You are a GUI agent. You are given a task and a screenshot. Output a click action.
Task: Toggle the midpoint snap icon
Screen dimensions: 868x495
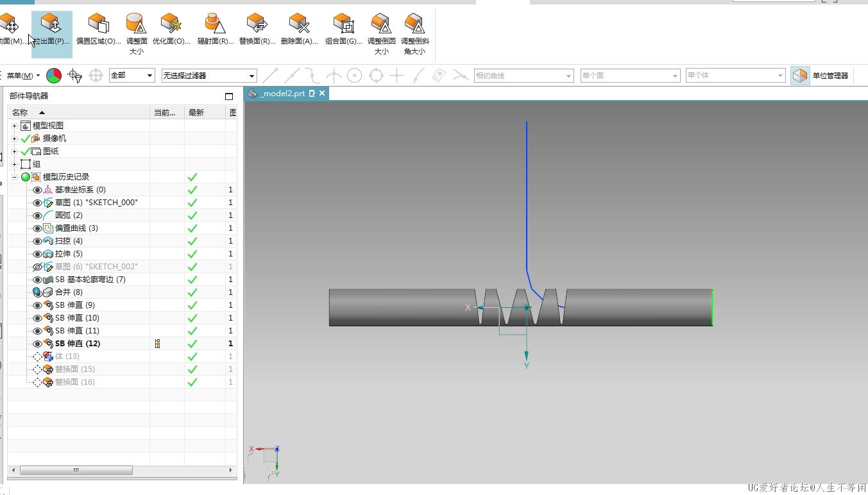[x=291, y=76]
